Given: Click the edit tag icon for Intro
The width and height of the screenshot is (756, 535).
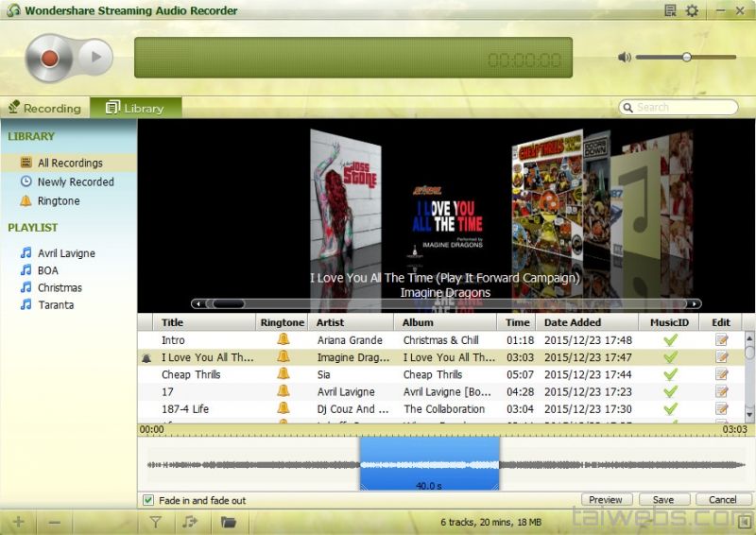Looking at the screenshot, I should (722, 340).
